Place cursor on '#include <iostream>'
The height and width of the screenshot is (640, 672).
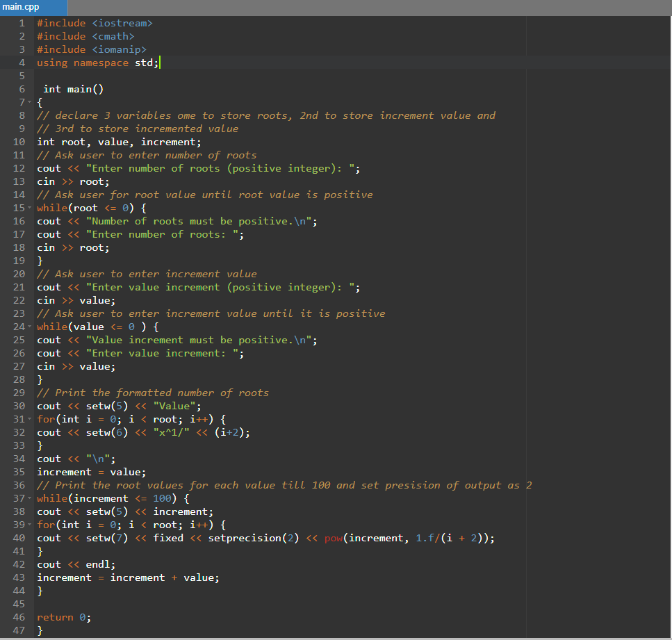pyautogui.click(x=95, y=23)
